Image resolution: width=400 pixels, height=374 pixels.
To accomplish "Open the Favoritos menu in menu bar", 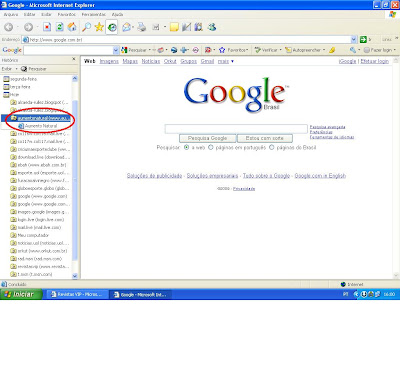I will [x=67, y=14].
